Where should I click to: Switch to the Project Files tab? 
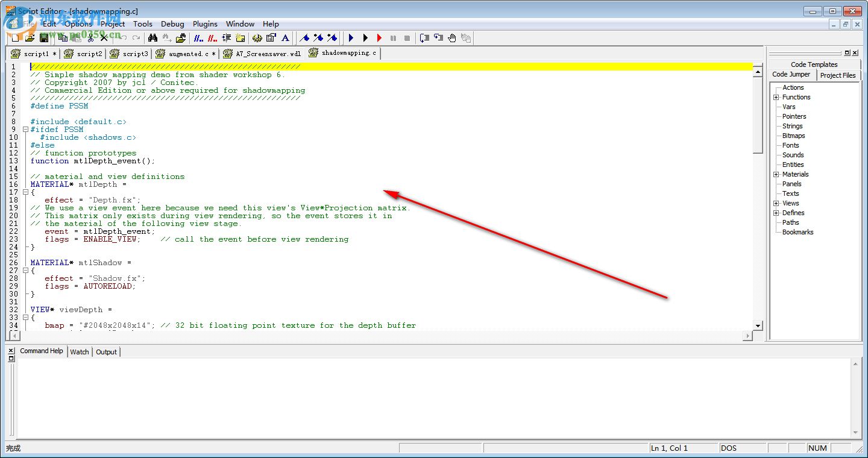(838, 75)
